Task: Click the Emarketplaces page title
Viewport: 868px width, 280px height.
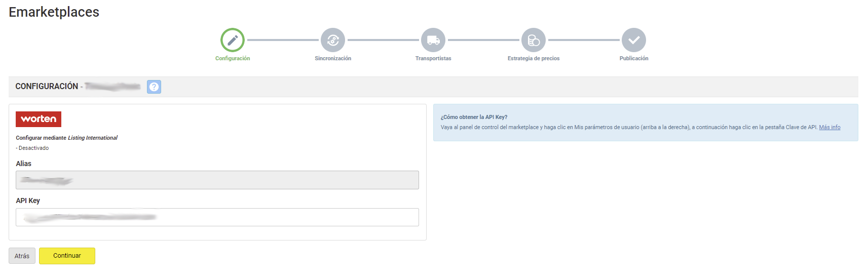Action: tap(54, 12)
